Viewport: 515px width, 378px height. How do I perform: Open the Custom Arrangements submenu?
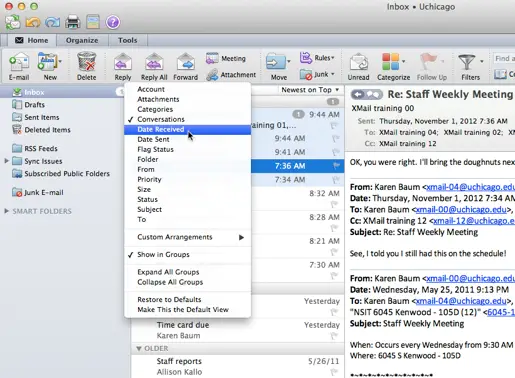pos(187,237)
